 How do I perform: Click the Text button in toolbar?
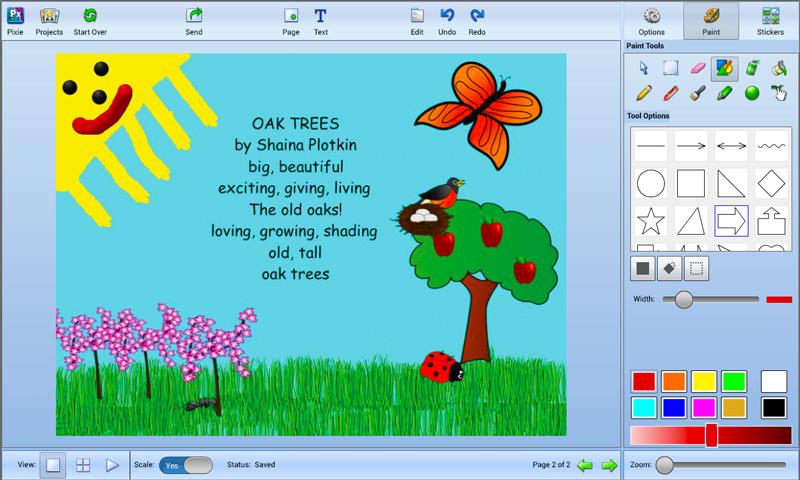click(x=320, y=20)
